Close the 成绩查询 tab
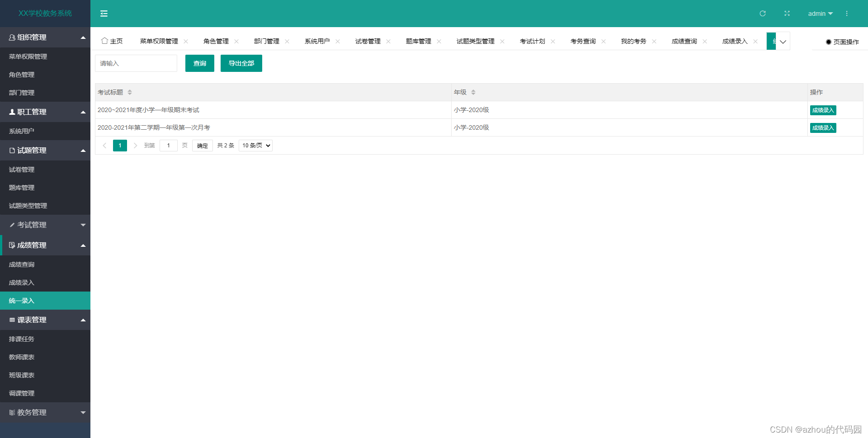This screenshot has height=438, width=868. [x=705, y=41]
